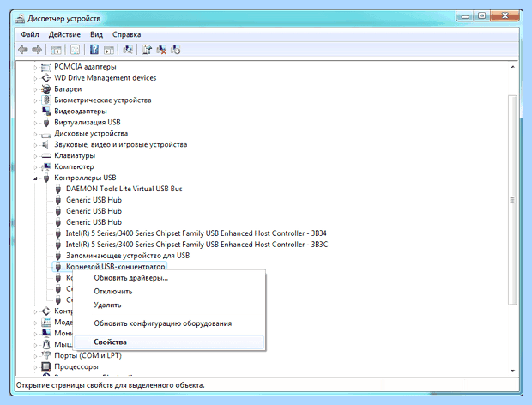Open the Справка menu
Screen dimensions: 532x405
tap(126, 34)
